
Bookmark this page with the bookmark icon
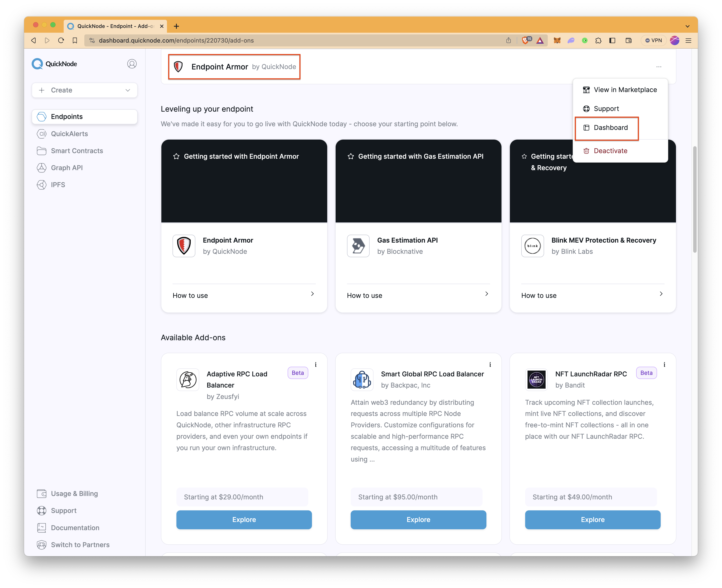point(75,40)
